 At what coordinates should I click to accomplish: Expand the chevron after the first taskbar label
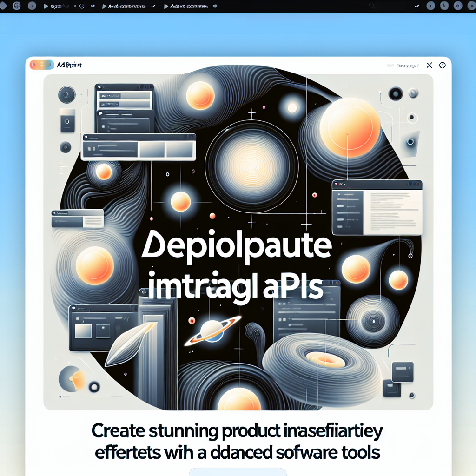(x=92, y=6)
